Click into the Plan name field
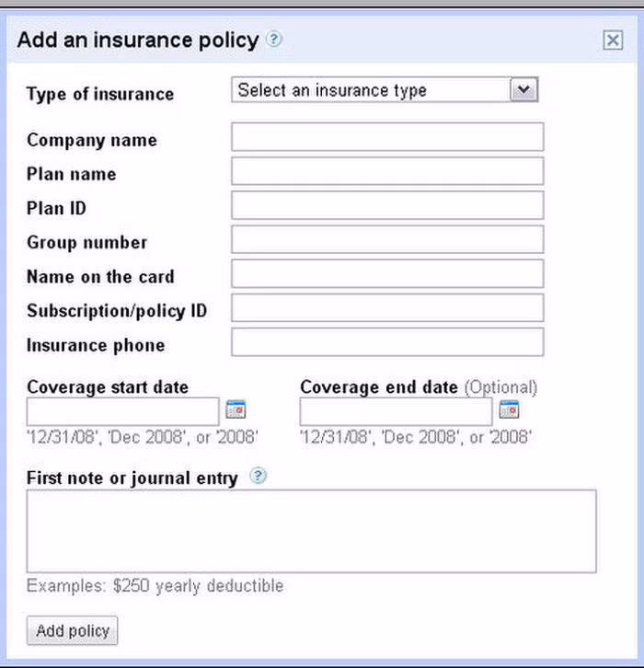This screenshot has height=668, width=644. tap(387, 171)
